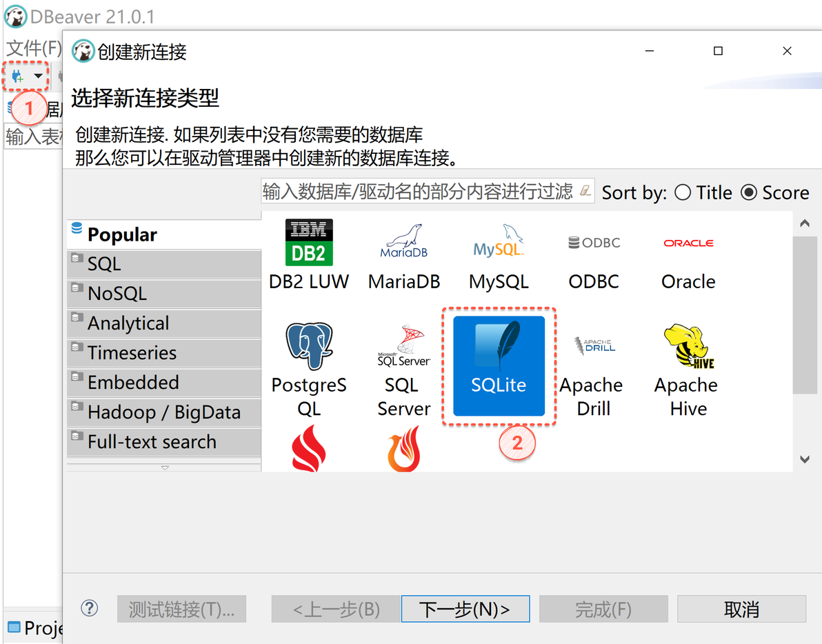
Task: Expand more categories below Full-text search
Action: [164, 467]
